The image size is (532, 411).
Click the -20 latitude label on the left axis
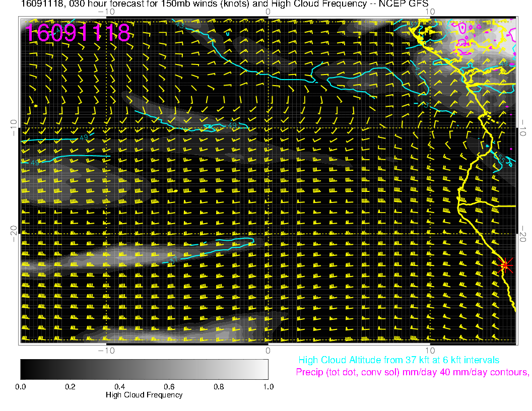pyautogui.click(x=14, y=233)
